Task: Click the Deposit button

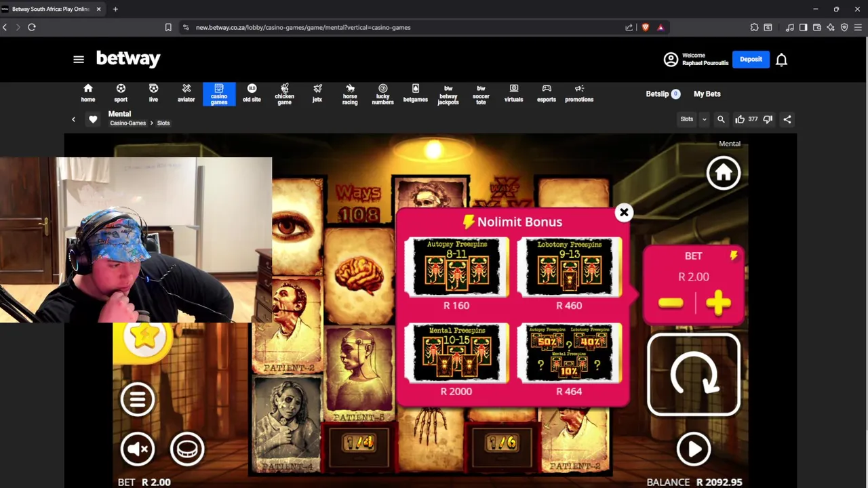Action: (751, 59)
